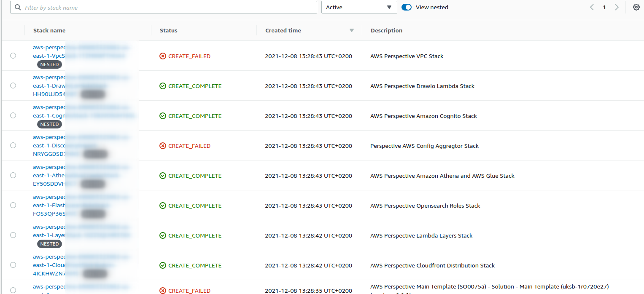
Task: Open the Discovery stack link NRYGGDSD
Action: [x=81, y=146]
